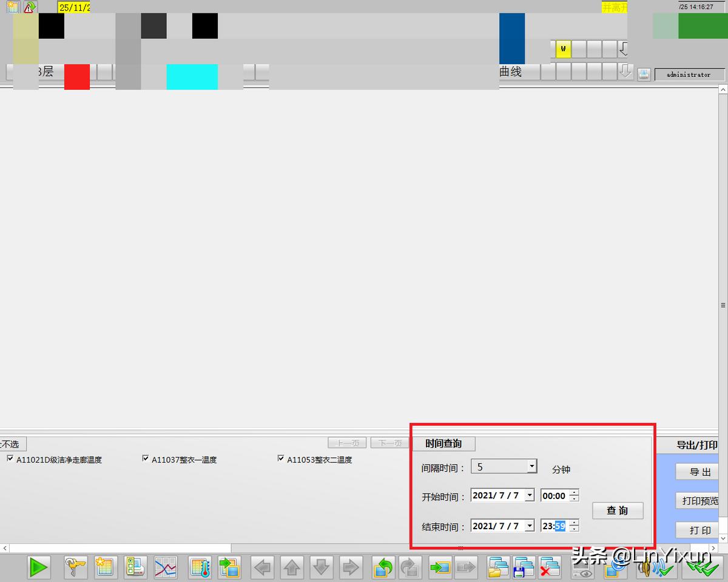Go back with the green curved arrow icon
728x582 pixels.
(x=383, y=567)
